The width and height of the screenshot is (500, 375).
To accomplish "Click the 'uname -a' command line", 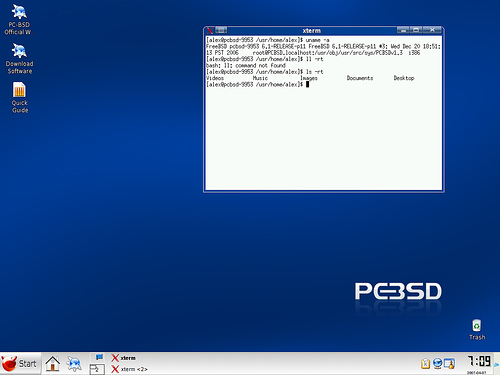I will (x=268, y=40).
